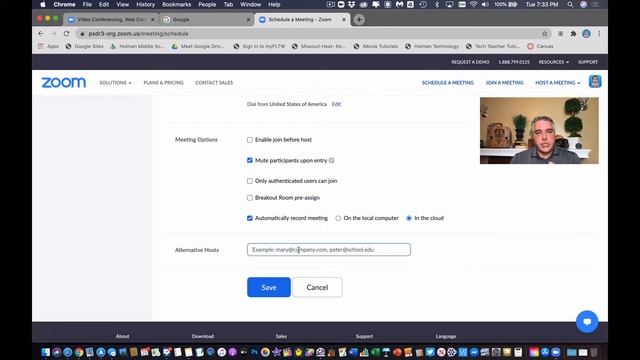Open Chrome profile icon in toolbar
Screen dimensions: 640x360
point(586,34)
